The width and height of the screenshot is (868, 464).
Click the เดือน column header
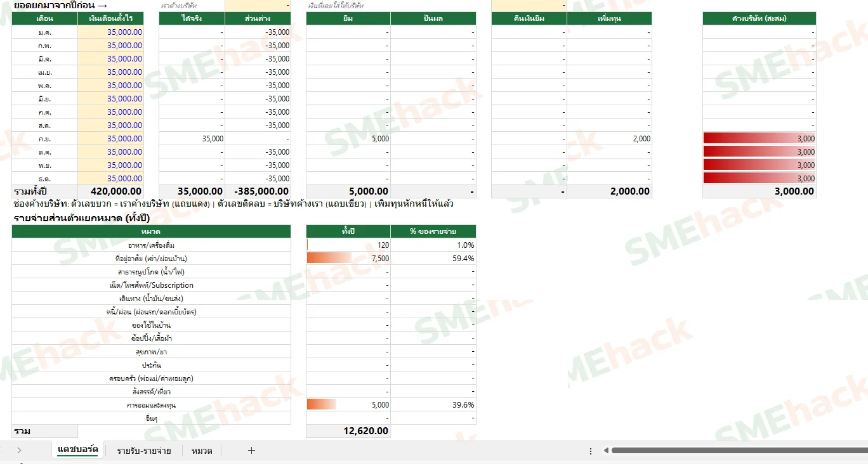[x=45, y=18]
